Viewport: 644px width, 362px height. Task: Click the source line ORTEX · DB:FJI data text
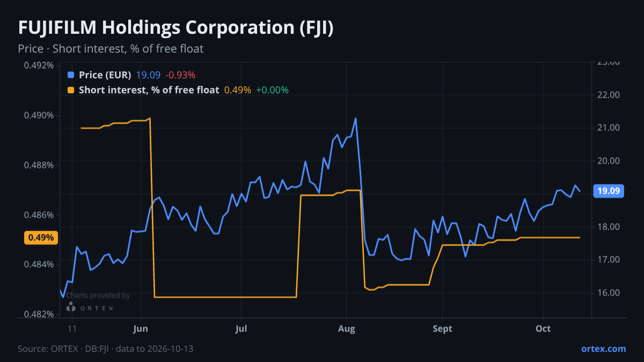[x=106, y=349]
